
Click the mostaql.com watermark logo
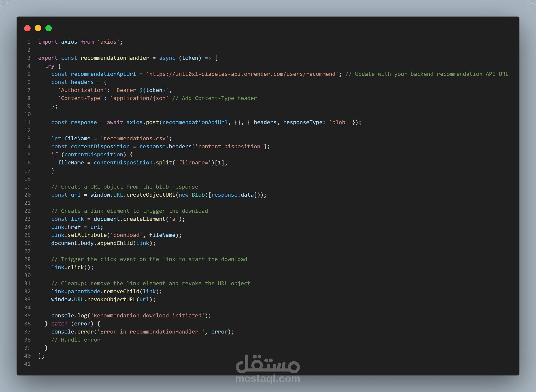tap(268, 368)
